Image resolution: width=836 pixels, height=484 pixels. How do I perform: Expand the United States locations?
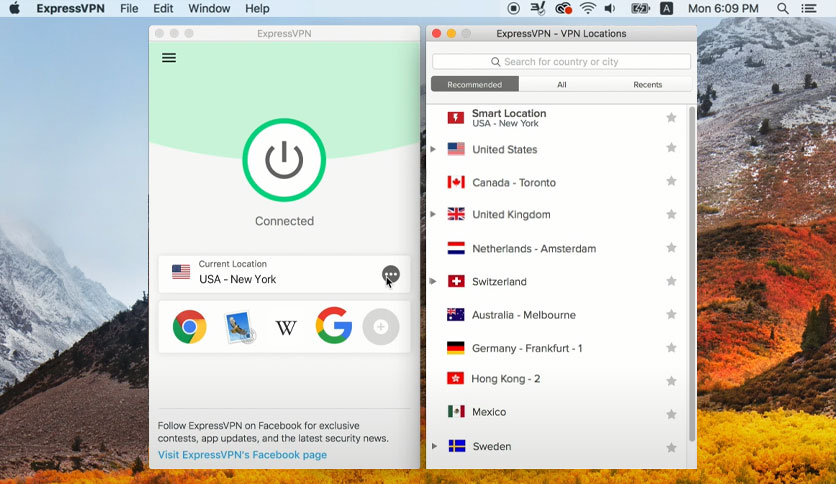point(433,149)
